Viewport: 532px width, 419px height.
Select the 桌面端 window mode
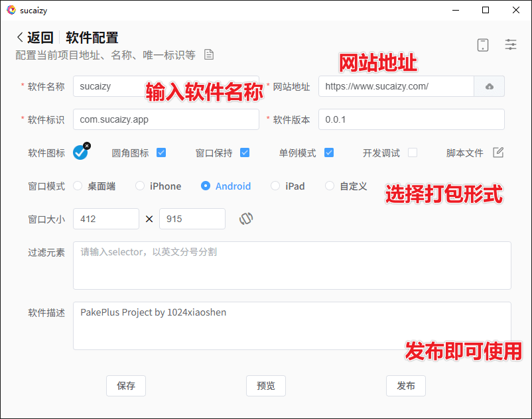coord(78,186)
